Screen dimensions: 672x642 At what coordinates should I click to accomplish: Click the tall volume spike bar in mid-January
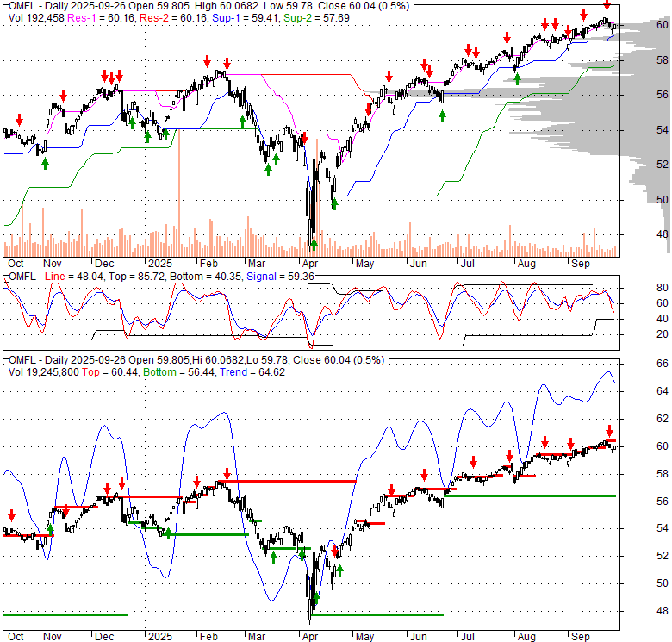coord(179,193)
